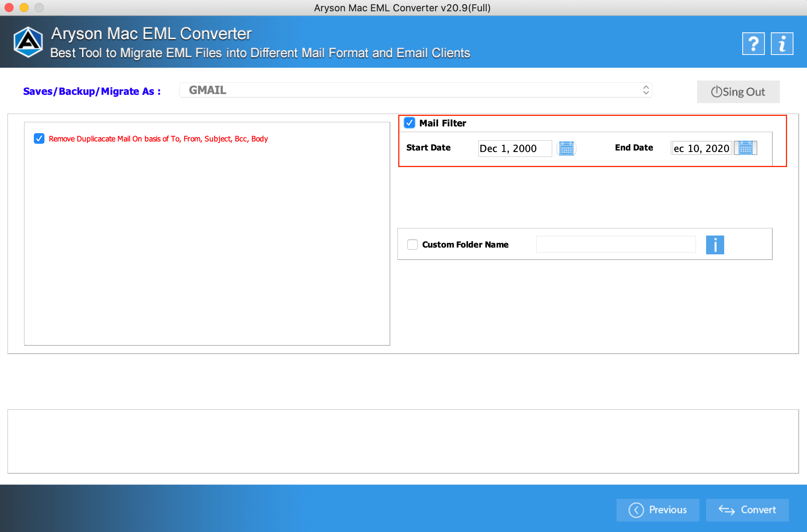Open the Start Date calendar picker
807x532 pixels.
click(x=566, y=148)
